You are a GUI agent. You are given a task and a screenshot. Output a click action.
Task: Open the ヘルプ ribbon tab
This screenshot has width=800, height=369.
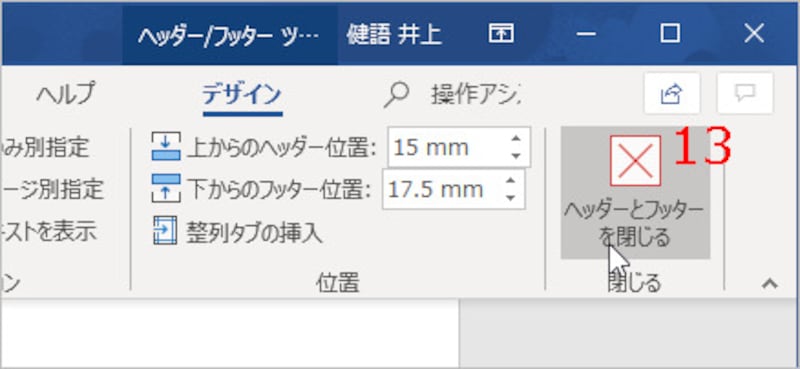65,94
